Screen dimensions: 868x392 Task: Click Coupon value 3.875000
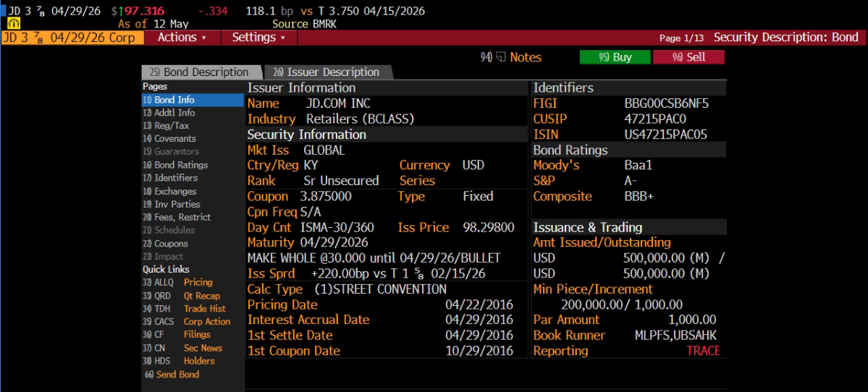coord(326,196)
